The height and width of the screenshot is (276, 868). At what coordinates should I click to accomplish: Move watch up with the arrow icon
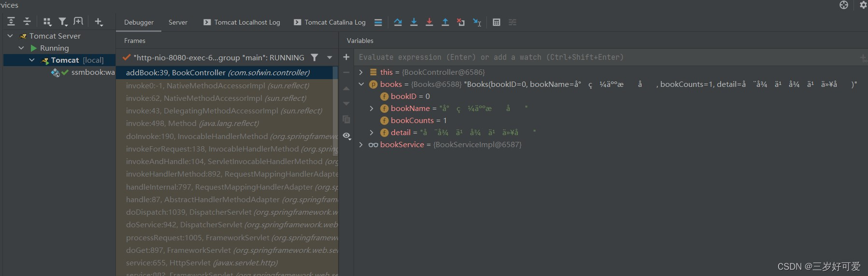coord(346,88)
